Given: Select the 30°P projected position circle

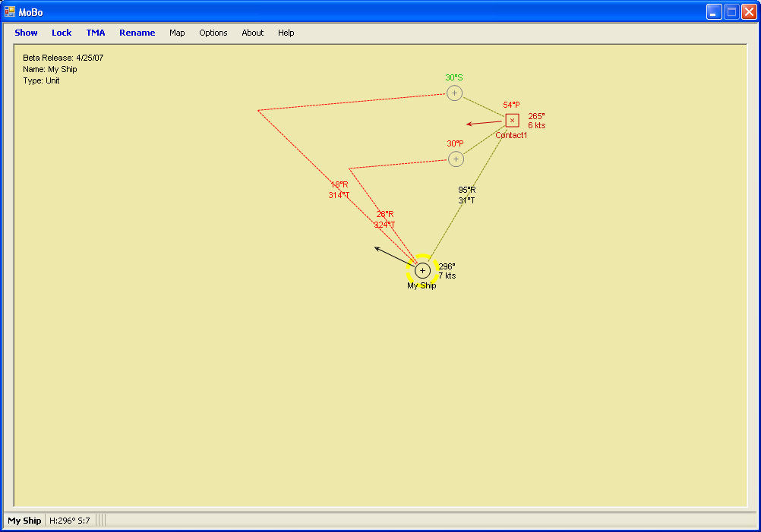Looking at the screenshot, I should click(x=456, y=159).
